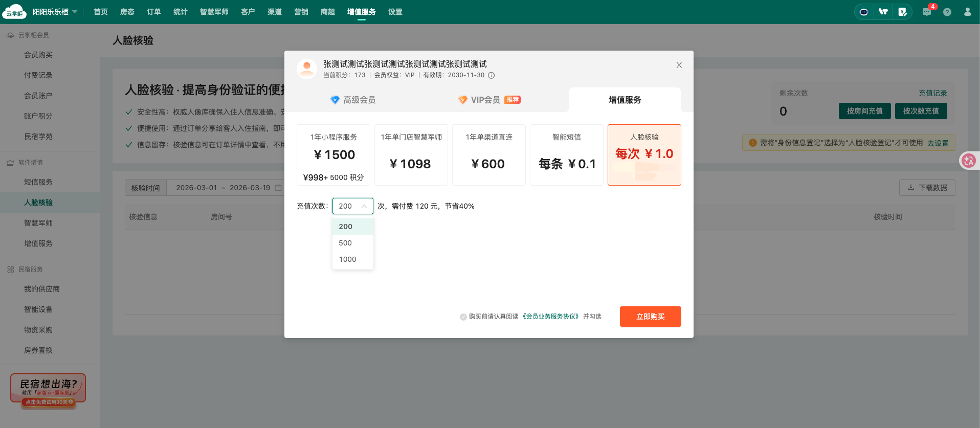Click the 按次数充值 button
This screenshot has height=428, width=980.
[x=921, y=111]
